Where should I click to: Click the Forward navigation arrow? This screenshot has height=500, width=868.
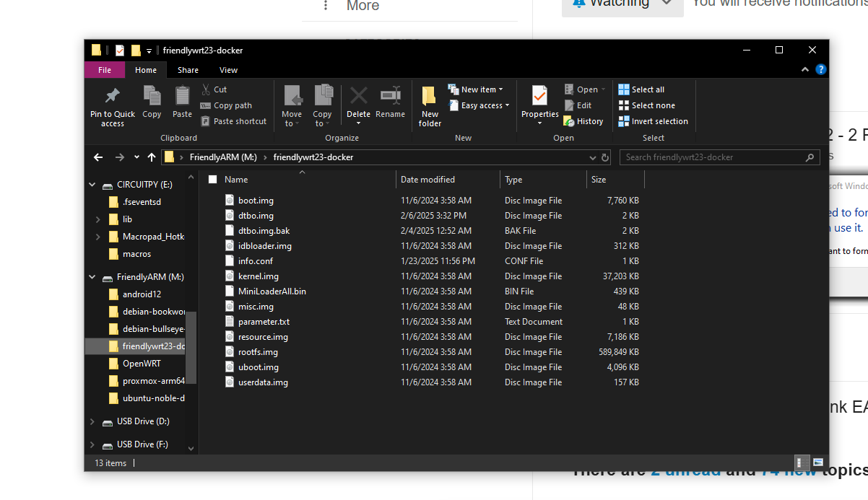(x=120, y=157)
